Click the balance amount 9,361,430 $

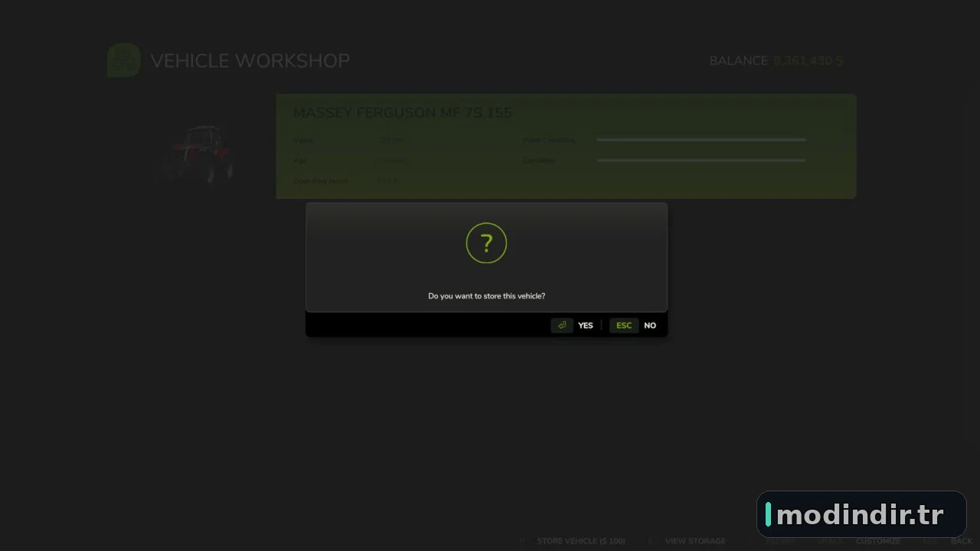[x=808, y=60]
